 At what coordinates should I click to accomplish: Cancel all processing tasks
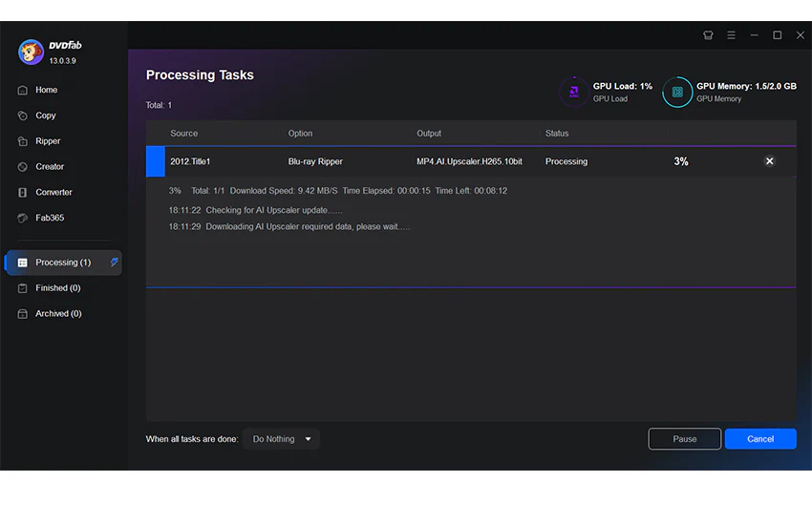click(x=760, y=439)
